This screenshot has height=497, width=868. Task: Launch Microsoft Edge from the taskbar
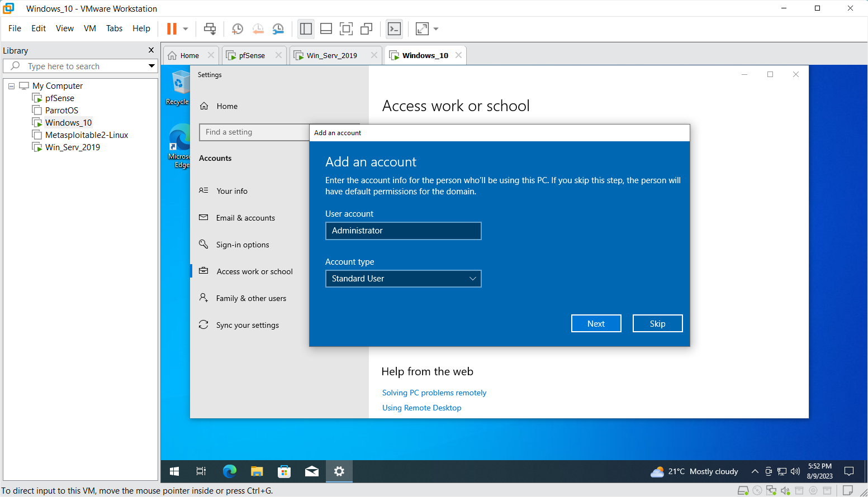[229, 471]
